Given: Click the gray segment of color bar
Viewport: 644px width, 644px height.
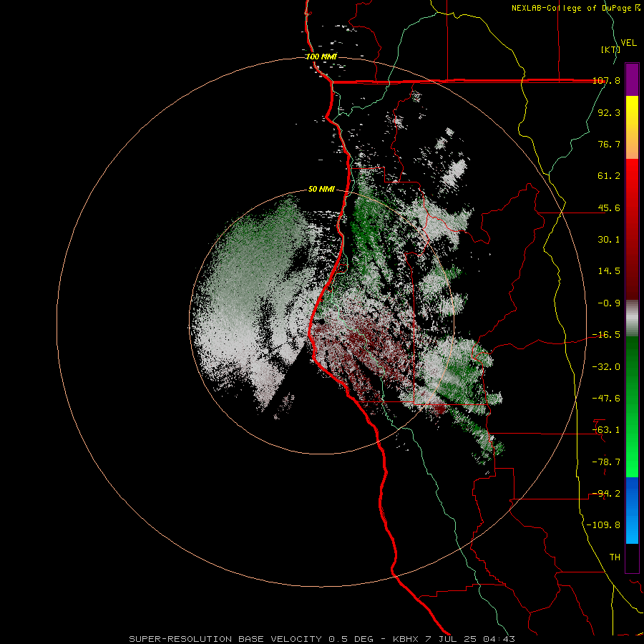Looking at the screenshot, I should tap(632, 318).
